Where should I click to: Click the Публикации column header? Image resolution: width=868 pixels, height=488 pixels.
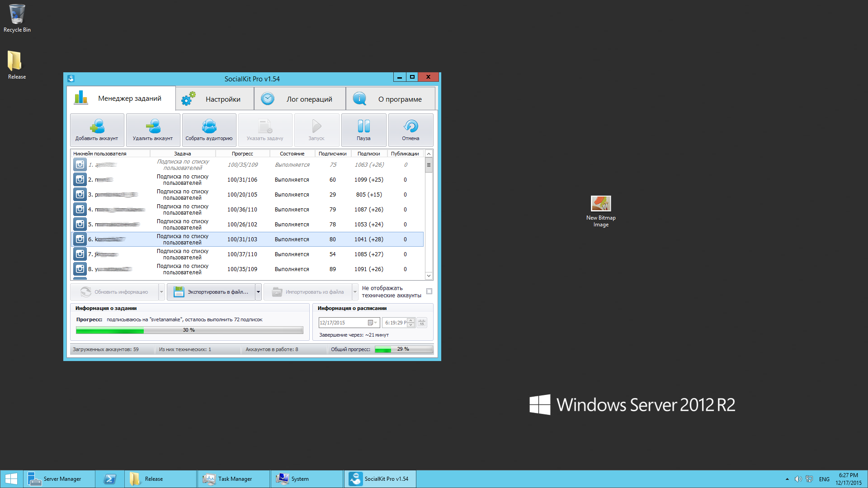pyautogui.click(x=405, y=154)
